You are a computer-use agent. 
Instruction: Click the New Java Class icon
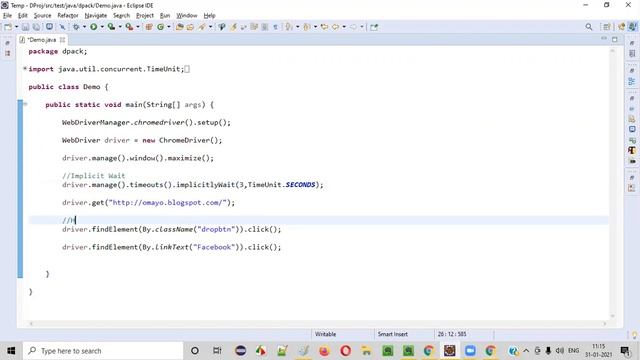coord(160,27)
